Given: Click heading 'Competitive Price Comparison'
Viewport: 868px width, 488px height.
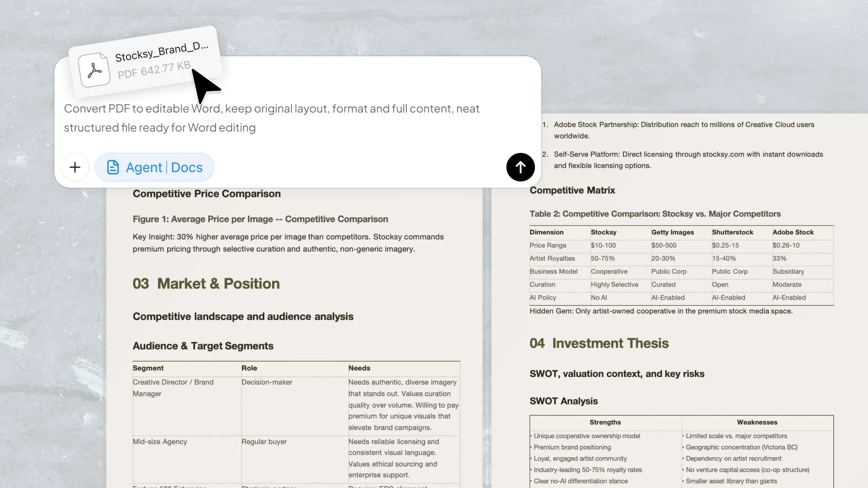Looking at the screenshot, I should [x=207, y=194].
